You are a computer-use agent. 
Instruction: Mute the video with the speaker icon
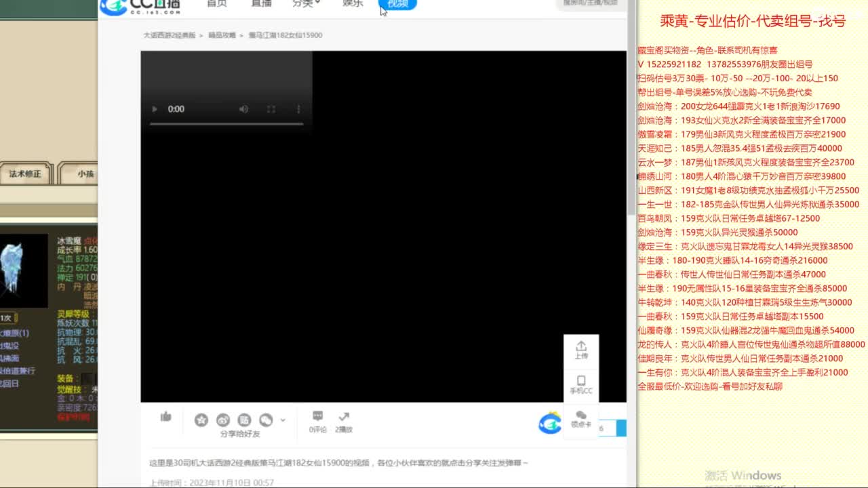click(243, 109)
